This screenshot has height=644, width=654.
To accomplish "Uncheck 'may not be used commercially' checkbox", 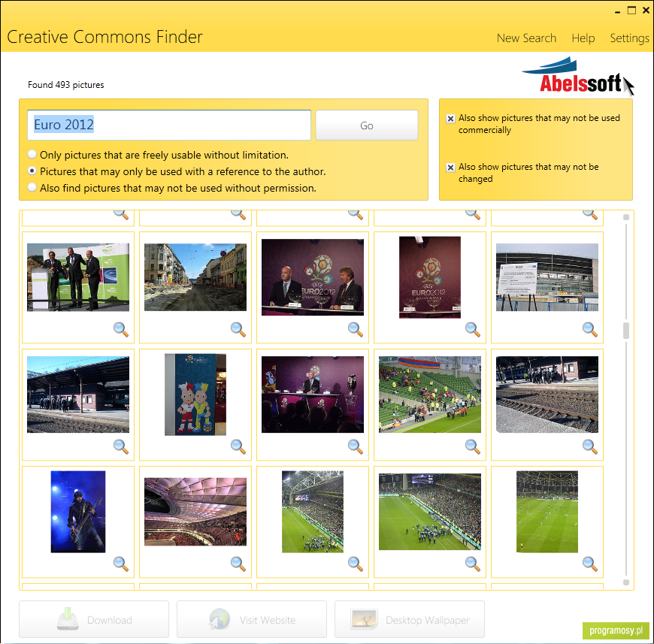I will pyautogui.click(x=450, y=119).
